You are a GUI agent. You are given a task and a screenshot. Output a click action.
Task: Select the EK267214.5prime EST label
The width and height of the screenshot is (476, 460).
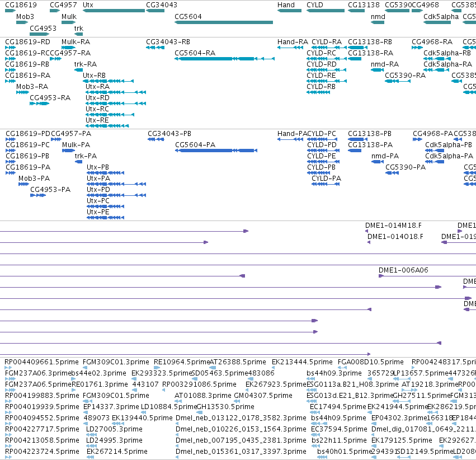pos(117,452)
